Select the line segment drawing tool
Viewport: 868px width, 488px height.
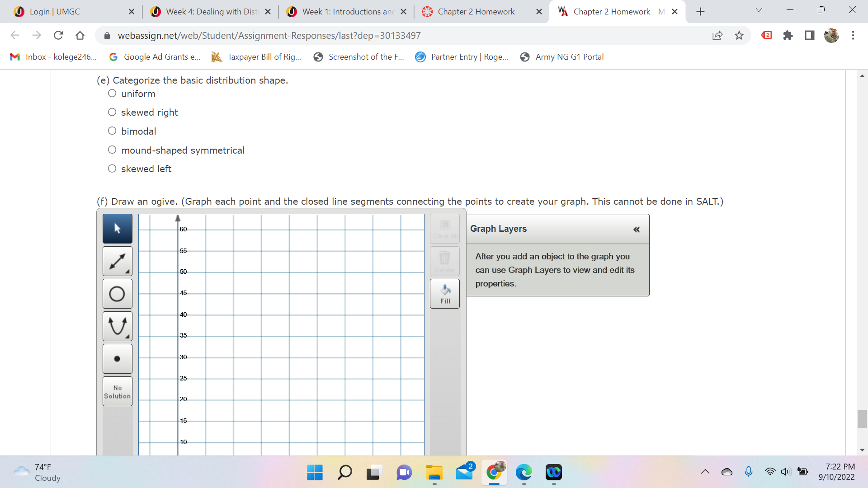click(x=117, y=261)
